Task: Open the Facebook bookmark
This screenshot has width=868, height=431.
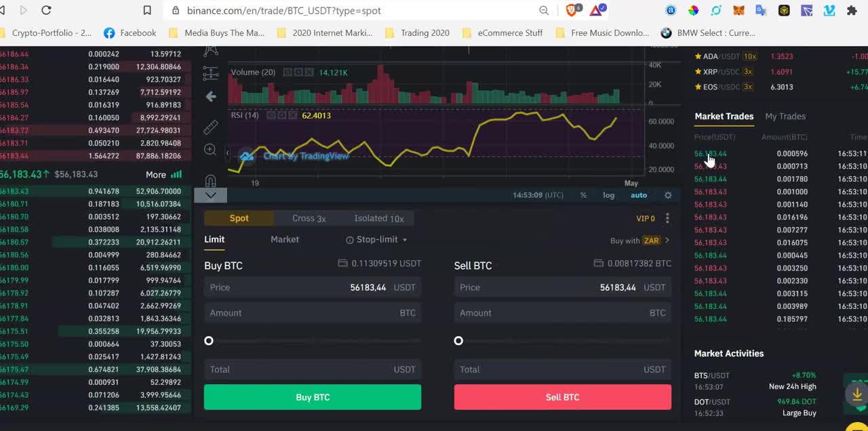Action: pos(130,33)
